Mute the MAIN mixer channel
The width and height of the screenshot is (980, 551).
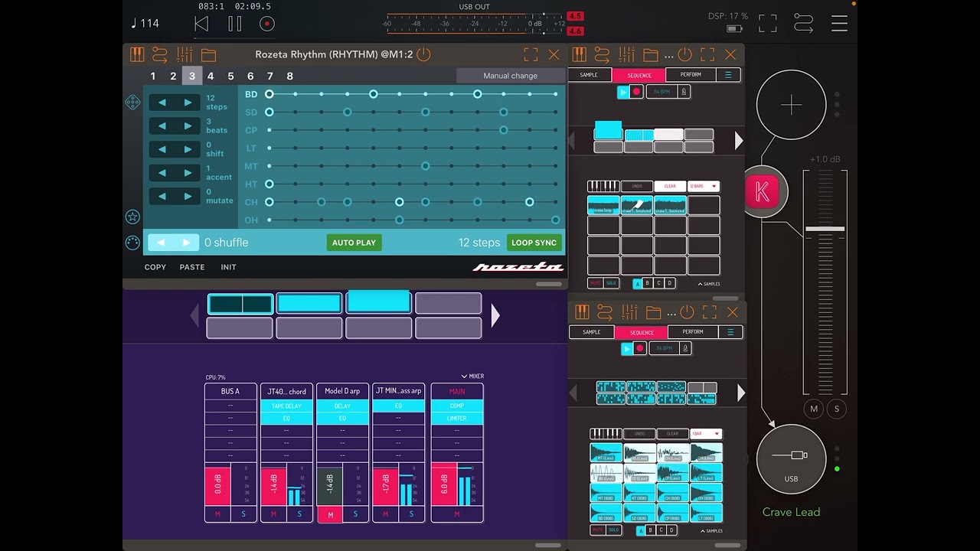(x=457, y=514)
